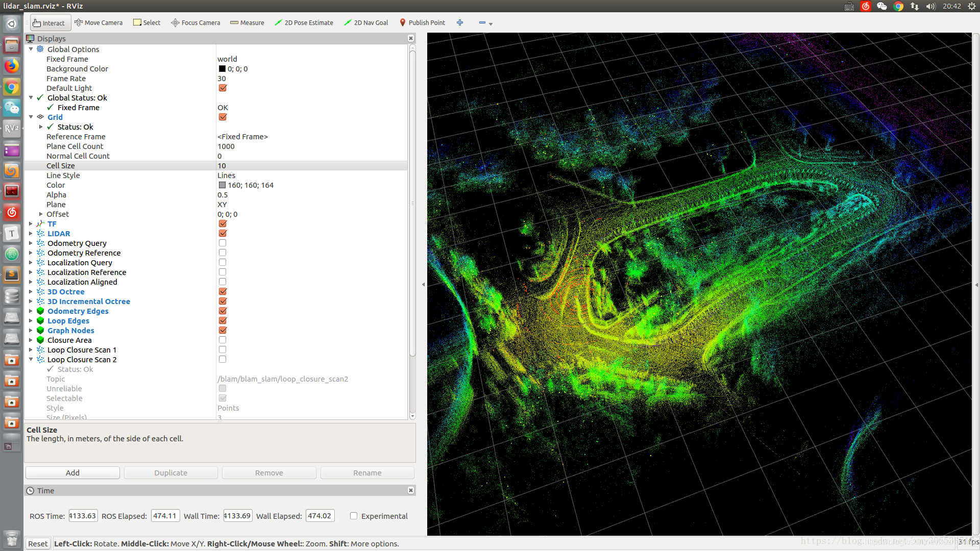Activate the Select tool in toolbar
980x551 pixels.
(x=146, y=23)
